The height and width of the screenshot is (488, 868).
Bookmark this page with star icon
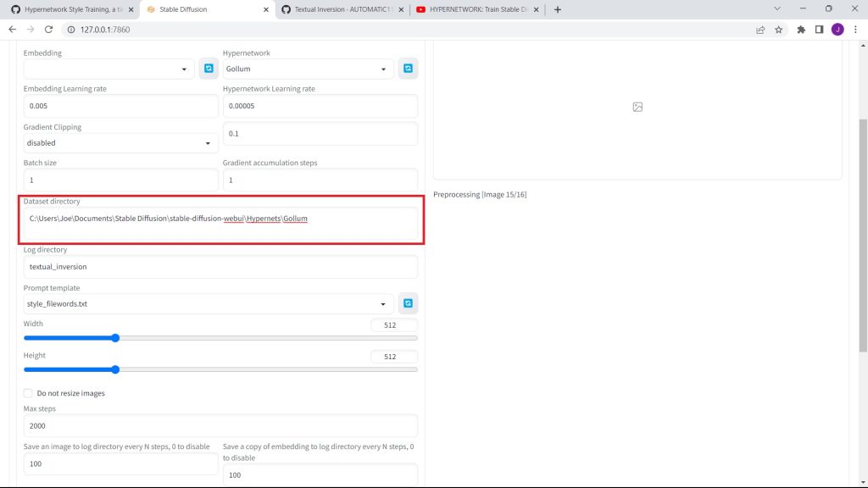(778, 29)
